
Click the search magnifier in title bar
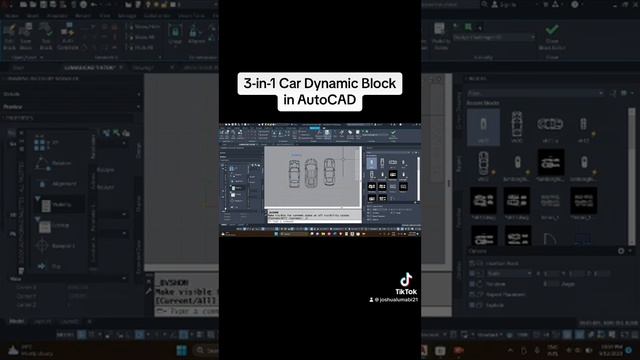[484, 4]
